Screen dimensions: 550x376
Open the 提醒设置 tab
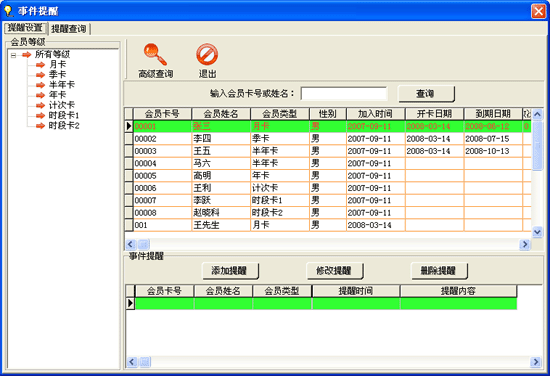tap(25, 28)
